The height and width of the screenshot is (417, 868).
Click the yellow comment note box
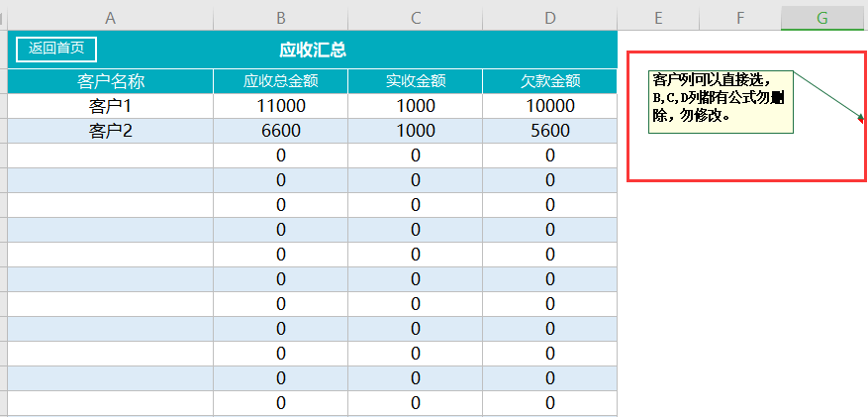(x=721, y=102)
